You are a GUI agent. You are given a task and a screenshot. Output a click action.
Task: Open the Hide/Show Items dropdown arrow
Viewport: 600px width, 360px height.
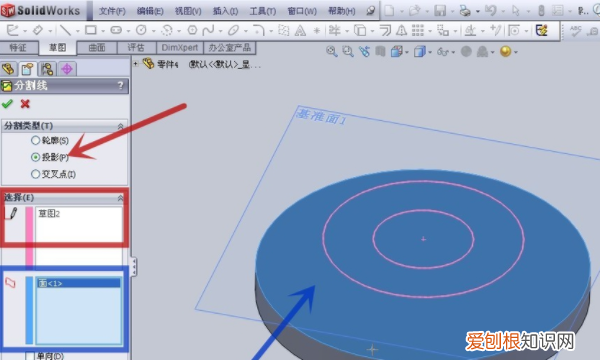(x=453, y=52)
